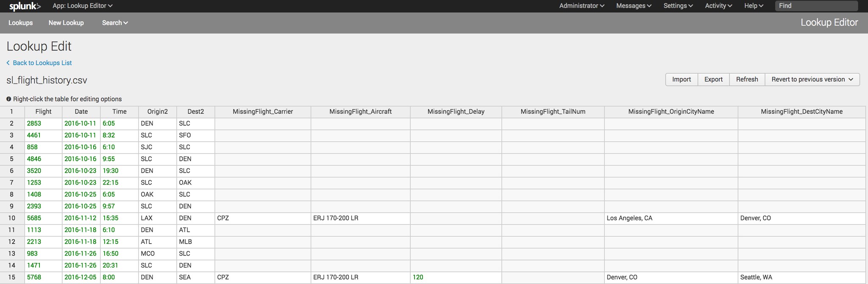Open Revert to previous version dropdown

click(812, 80)
